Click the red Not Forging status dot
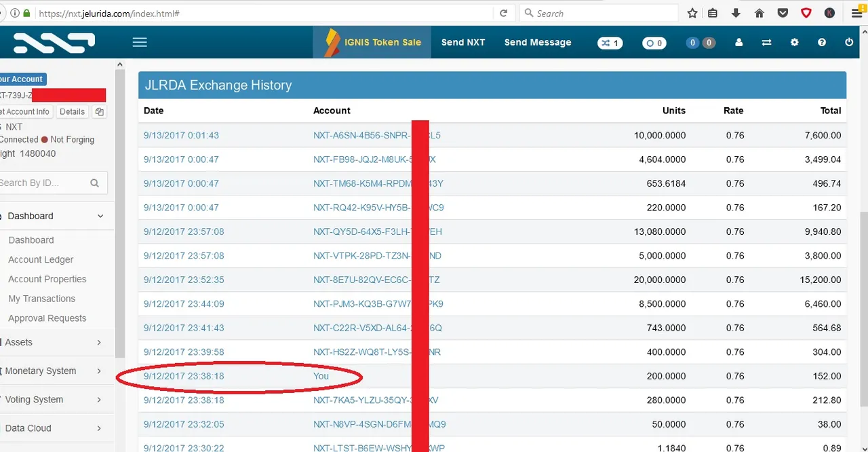Screen dimensions: 868x452 pyautogui.click(x=44, y=140)
